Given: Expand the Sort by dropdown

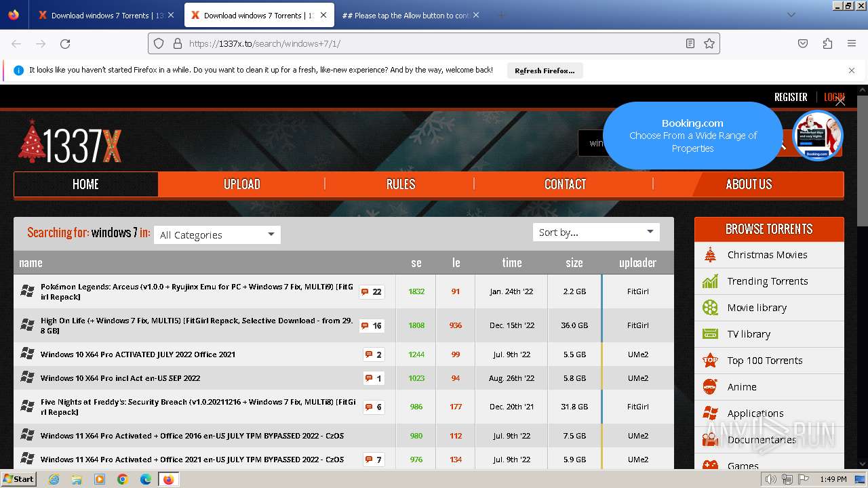Looking at the screenshot, I should point(596,232).
